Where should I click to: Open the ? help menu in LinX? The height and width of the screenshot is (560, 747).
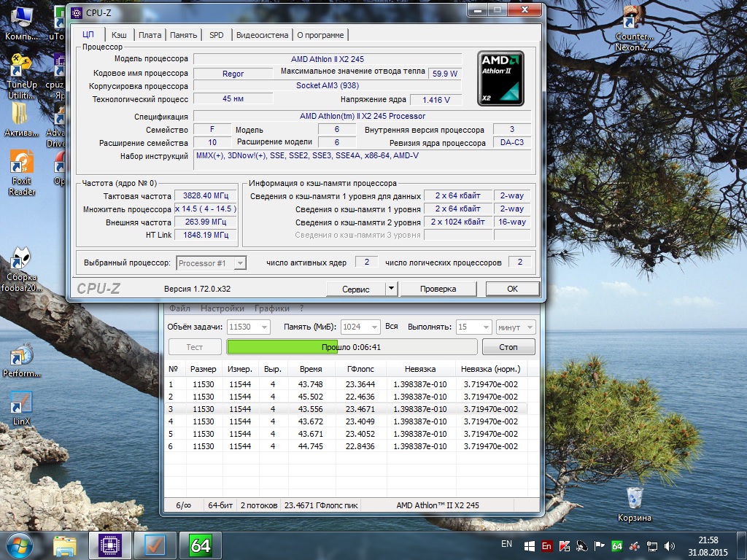pos(301,308)
